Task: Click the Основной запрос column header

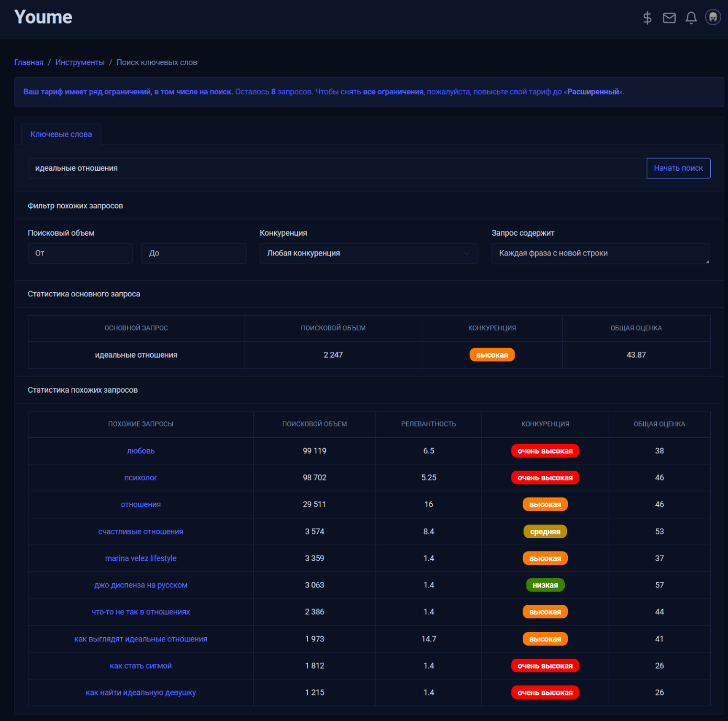Action: pos(136,328)
